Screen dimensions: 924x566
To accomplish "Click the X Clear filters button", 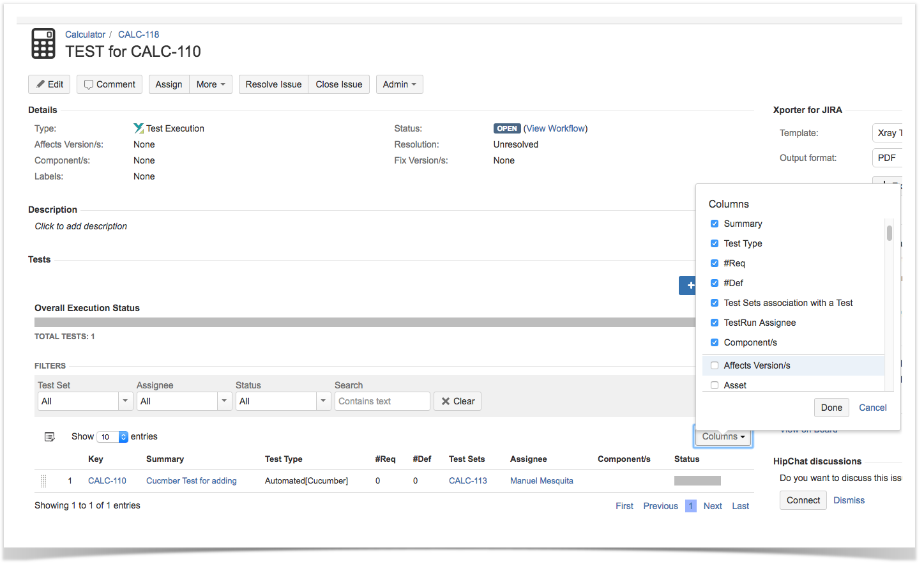I will pyautogui.click(x=457, y=401).
